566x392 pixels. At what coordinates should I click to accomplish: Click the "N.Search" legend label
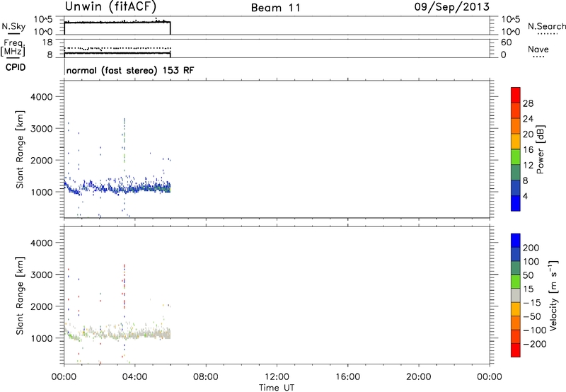546,26
